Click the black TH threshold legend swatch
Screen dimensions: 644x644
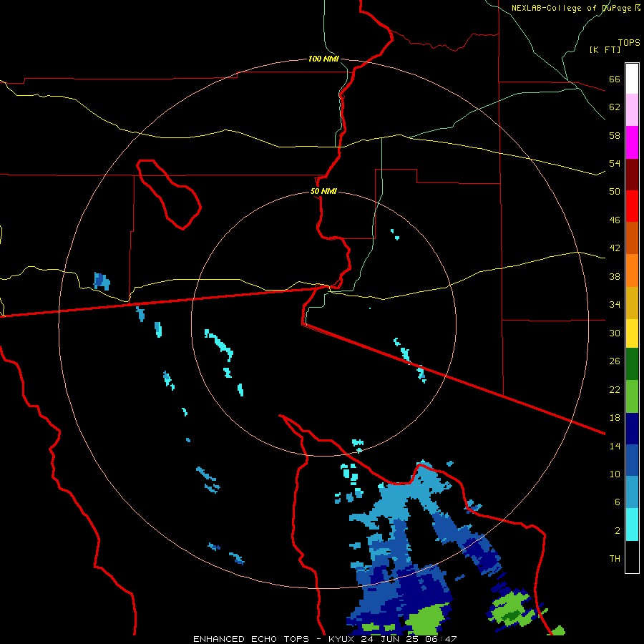pos(632,557)
